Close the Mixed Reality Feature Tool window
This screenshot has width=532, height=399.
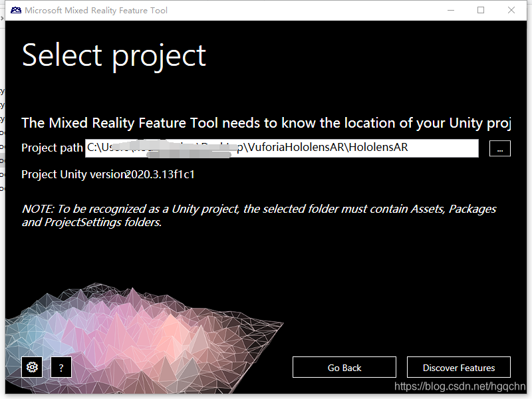pos(511,10)
